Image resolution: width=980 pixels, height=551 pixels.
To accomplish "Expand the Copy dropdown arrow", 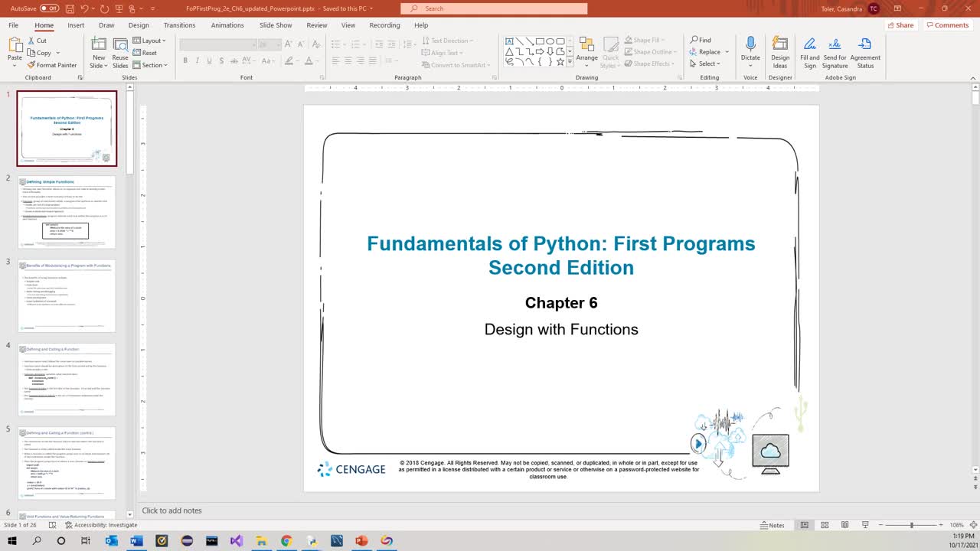I will [x=58, y=53].
